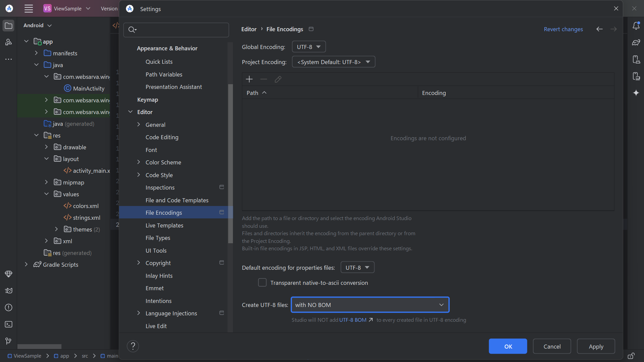Image resolution: width=644 pixels, height=362 pixels.
Task: Open the Gradle tool window
Action: click(637, 43)
